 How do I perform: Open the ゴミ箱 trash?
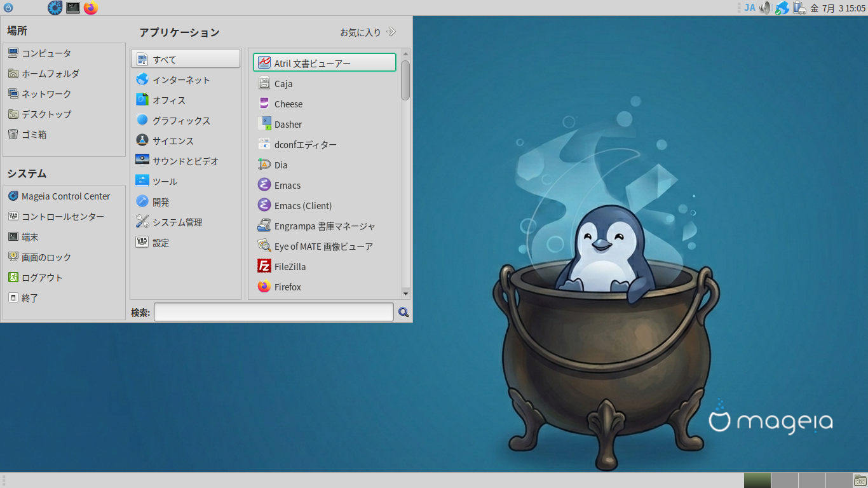coord(64,135)
